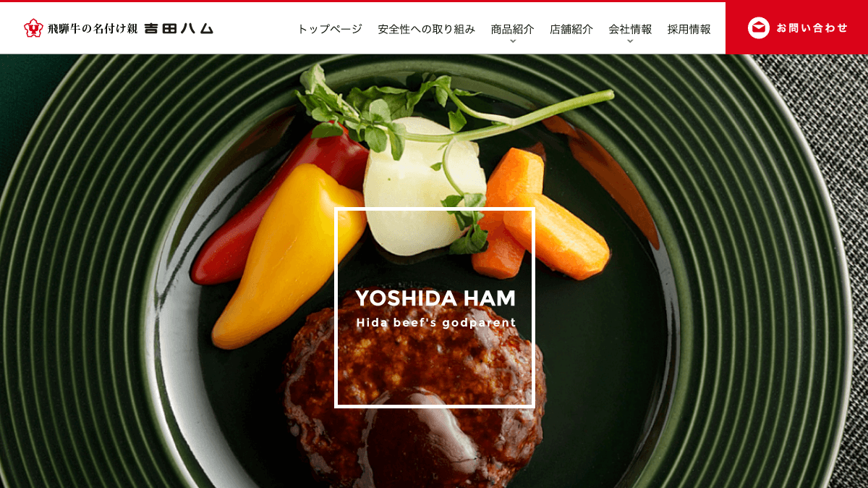Click the yellow pepper in hero image
868x488 pixels.
(289, 255)
